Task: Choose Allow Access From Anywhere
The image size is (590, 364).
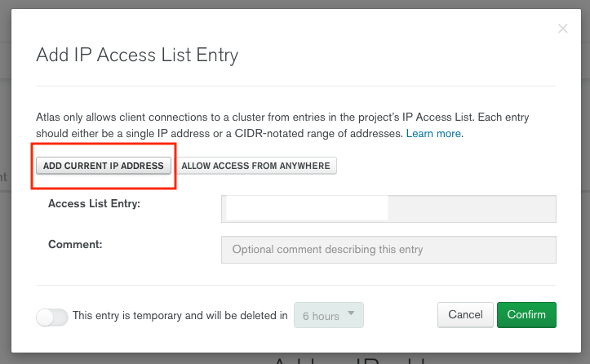Action: (x=255, y=166)
